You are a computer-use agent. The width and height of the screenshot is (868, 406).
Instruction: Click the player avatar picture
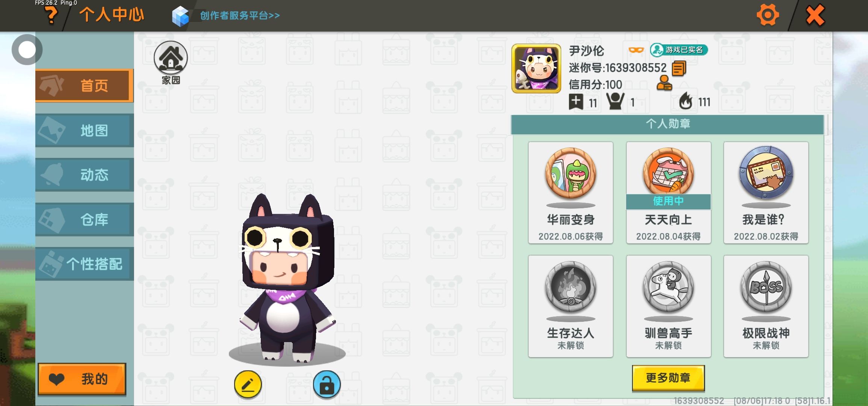[536, 68]
